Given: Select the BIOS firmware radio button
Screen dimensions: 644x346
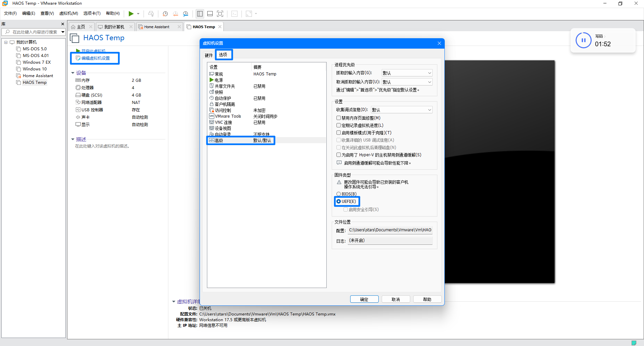Looking at the screenshot, I should [x=339, y=194].
